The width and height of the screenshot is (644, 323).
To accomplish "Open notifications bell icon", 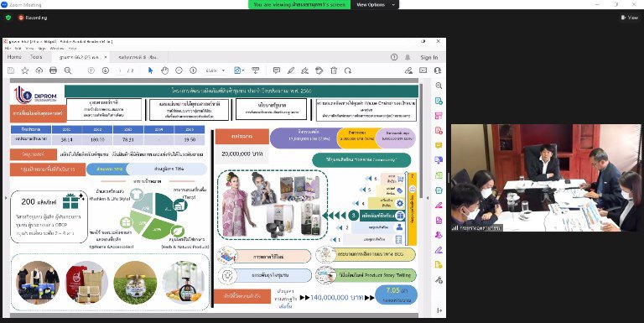I will point(408,57).
